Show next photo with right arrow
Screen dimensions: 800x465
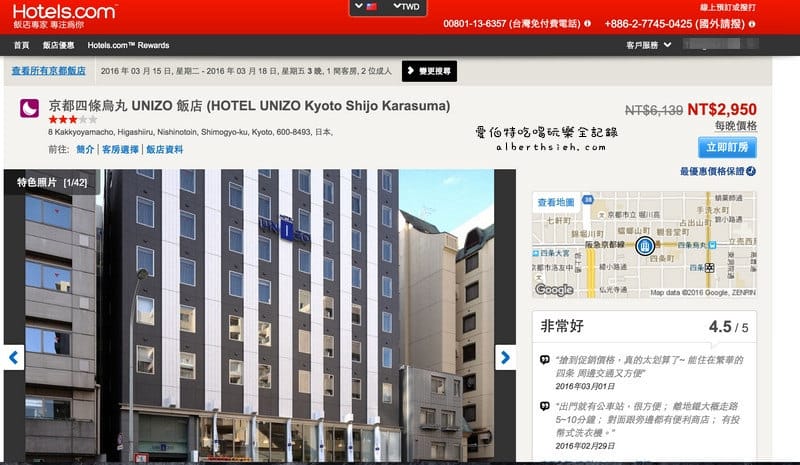pos(505,357)
